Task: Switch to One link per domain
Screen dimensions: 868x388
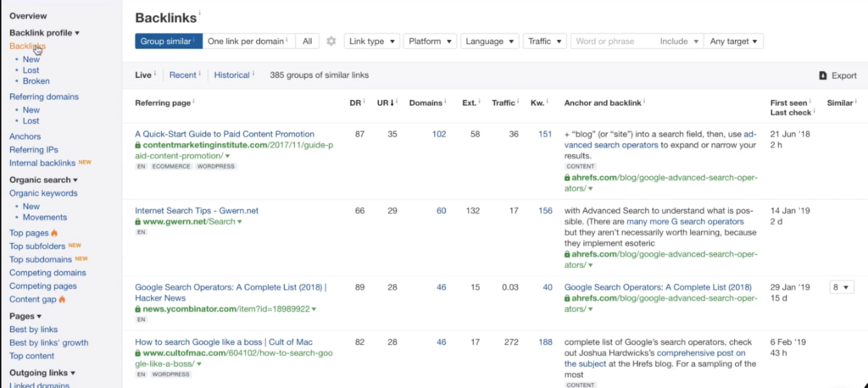Action: click(248, 42)
